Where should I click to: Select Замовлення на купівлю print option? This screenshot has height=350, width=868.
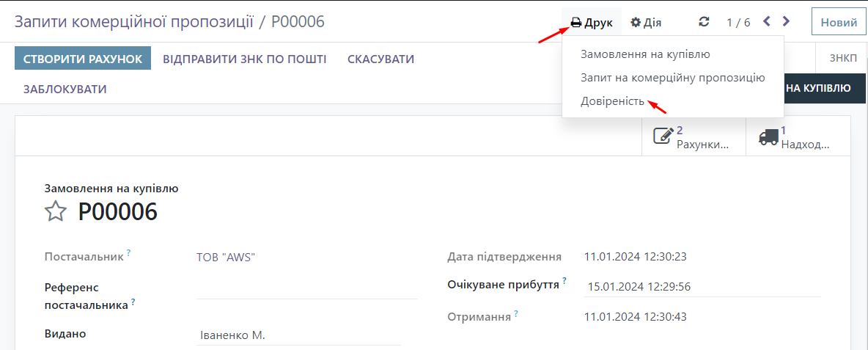tap(645, 54)
